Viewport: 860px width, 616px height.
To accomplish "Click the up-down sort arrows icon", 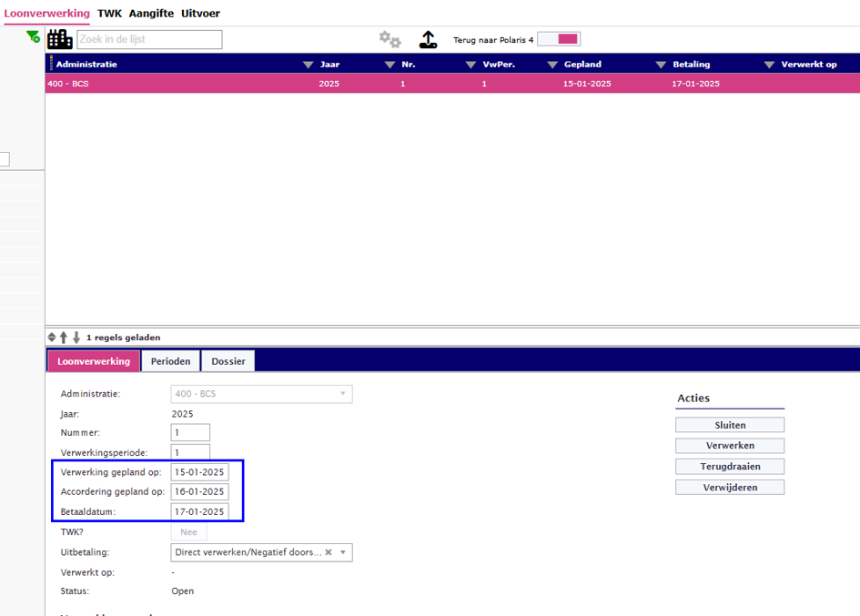I will 52,338.
